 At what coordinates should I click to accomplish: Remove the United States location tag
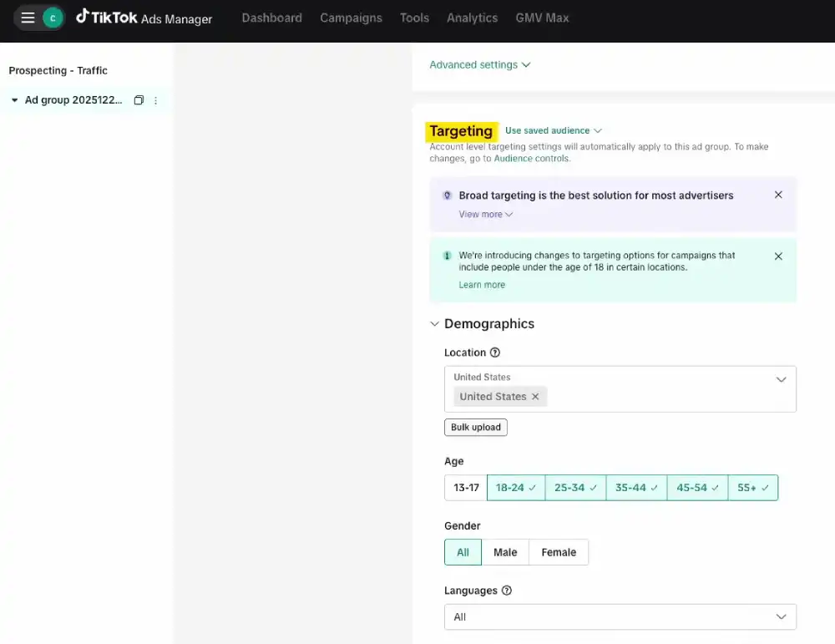coord(535,397)
